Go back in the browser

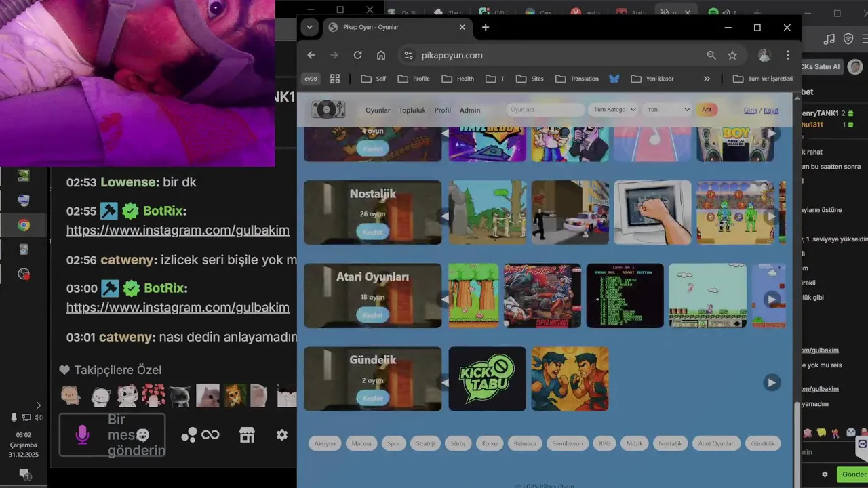311,55
